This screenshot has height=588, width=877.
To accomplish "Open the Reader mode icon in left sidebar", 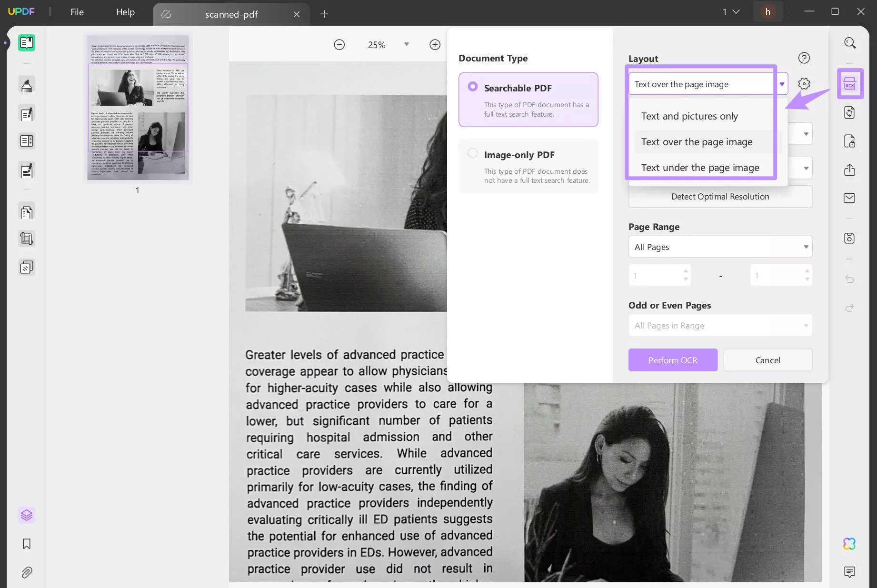I will [x=27, y=43].
